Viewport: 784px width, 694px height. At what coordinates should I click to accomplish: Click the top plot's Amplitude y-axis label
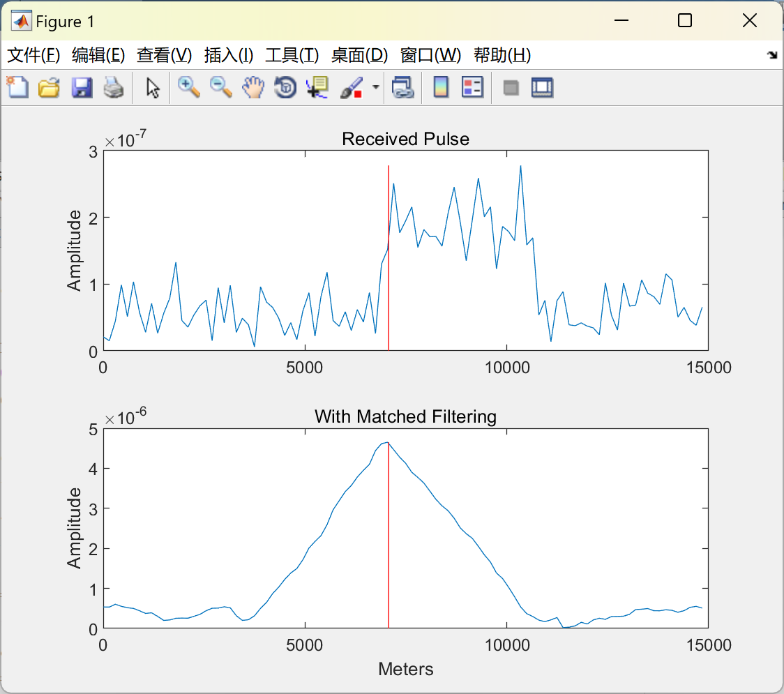click(74, 250)
